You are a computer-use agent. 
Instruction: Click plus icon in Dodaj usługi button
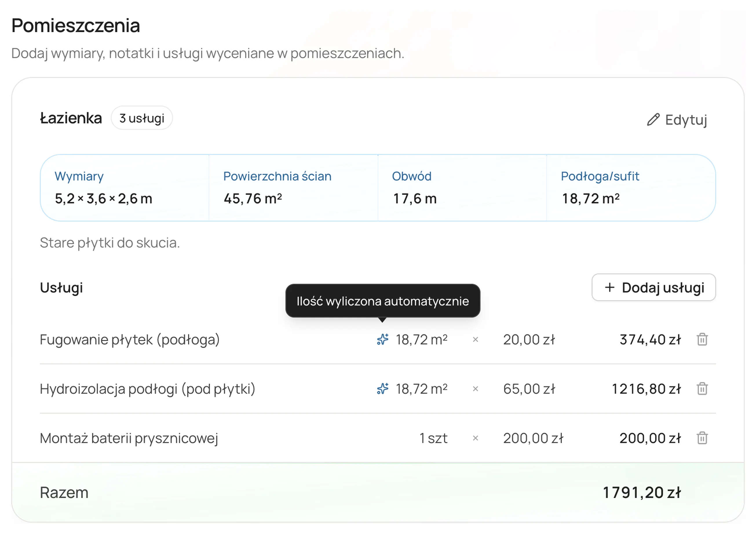[609, 287]
